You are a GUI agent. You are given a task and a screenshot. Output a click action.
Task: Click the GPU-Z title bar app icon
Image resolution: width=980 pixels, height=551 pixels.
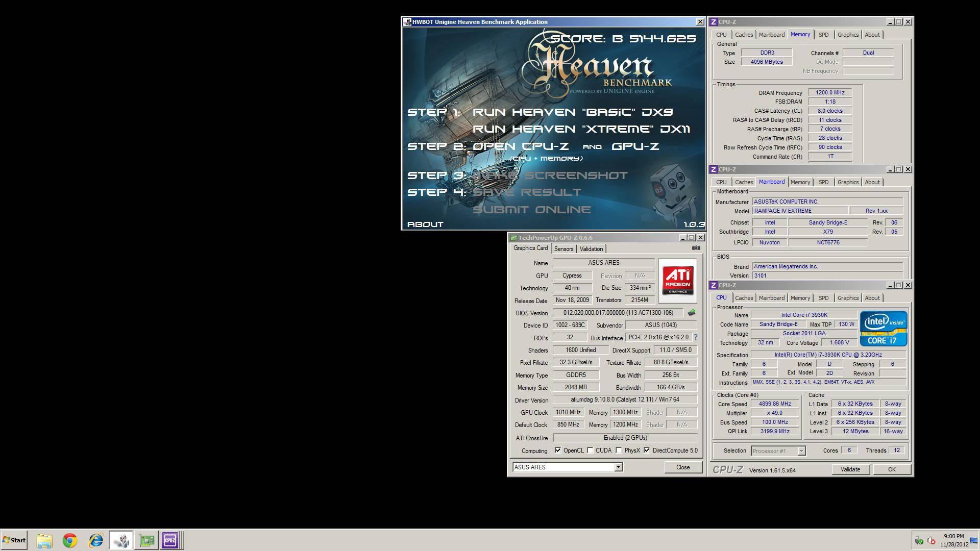pyautogui.click(x=513, y=238)
